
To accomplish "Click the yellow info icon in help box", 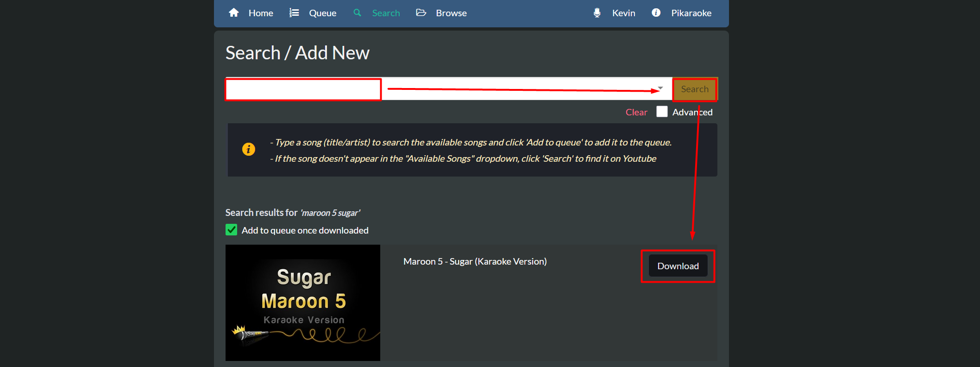I will [249, 149].
